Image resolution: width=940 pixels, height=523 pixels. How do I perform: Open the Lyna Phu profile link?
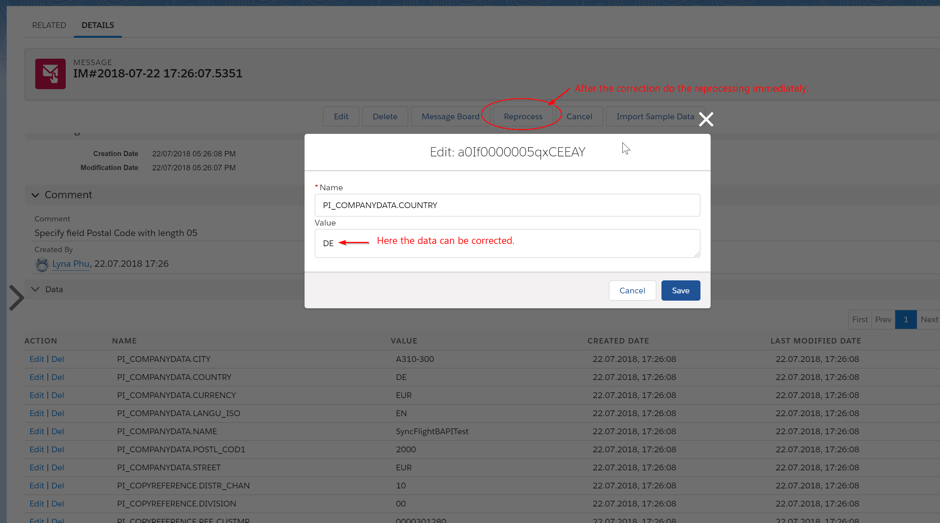(70, 264)
